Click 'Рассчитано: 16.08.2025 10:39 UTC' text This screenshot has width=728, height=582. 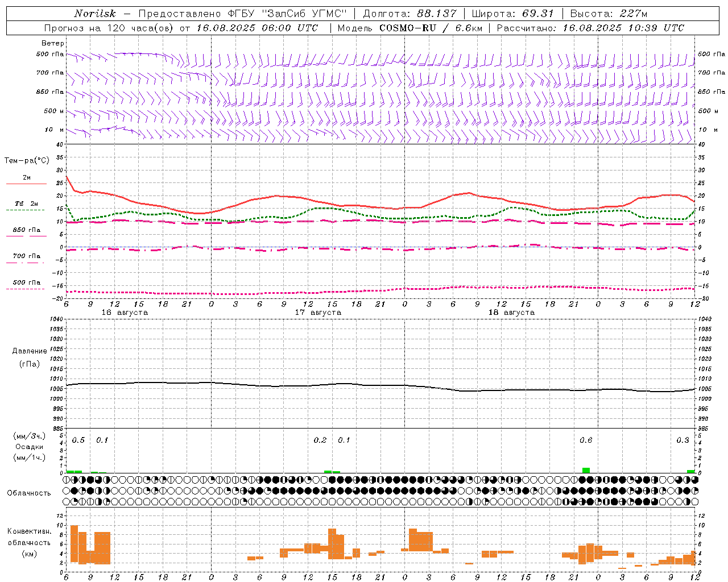click(590, 28)
